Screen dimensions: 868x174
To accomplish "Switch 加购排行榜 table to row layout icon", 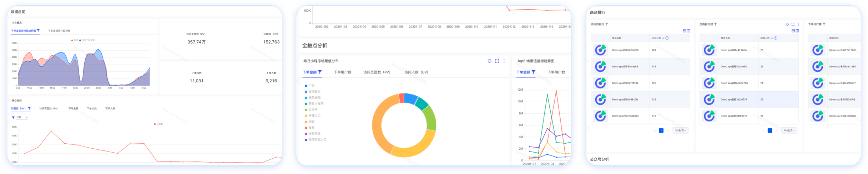I will [x=793, y=31].
